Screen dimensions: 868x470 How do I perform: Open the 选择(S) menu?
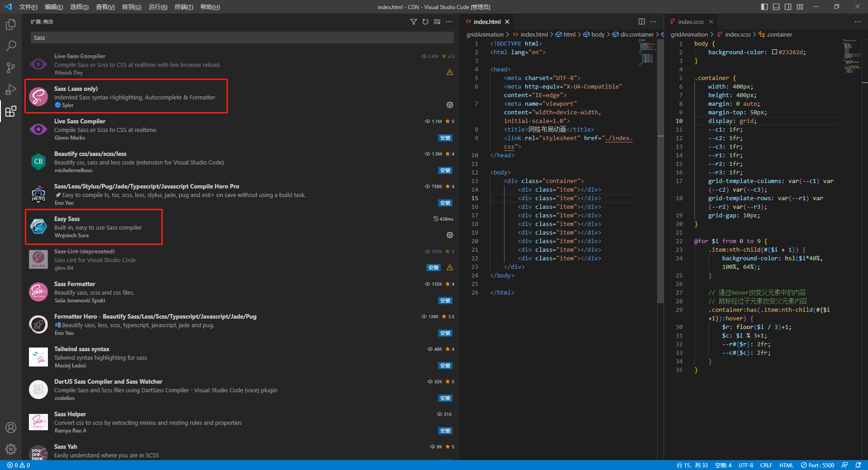79,7
